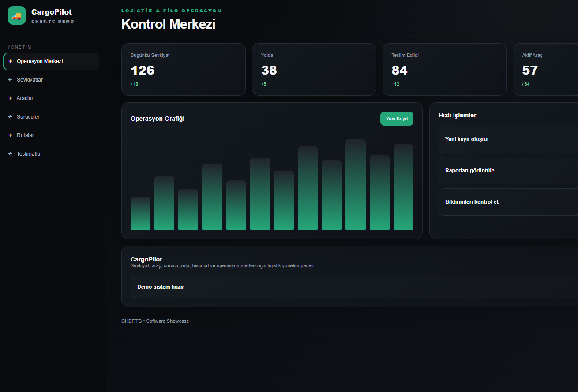Click the Yeni Kayıt button
Viewport: 578px width, 392px height.
coord(397,119)
